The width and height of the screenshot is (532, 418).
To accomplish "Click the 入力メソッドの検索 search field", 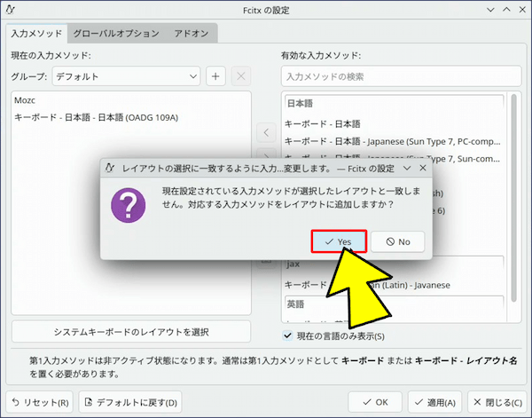I will pos(398,76).
